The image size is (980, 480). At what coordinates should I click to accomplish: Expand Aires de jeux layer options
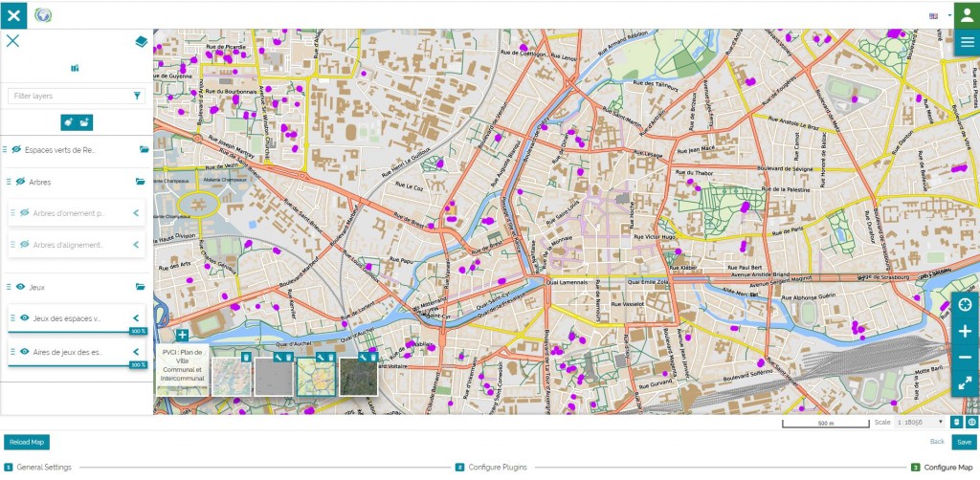[x=136, y=352]
